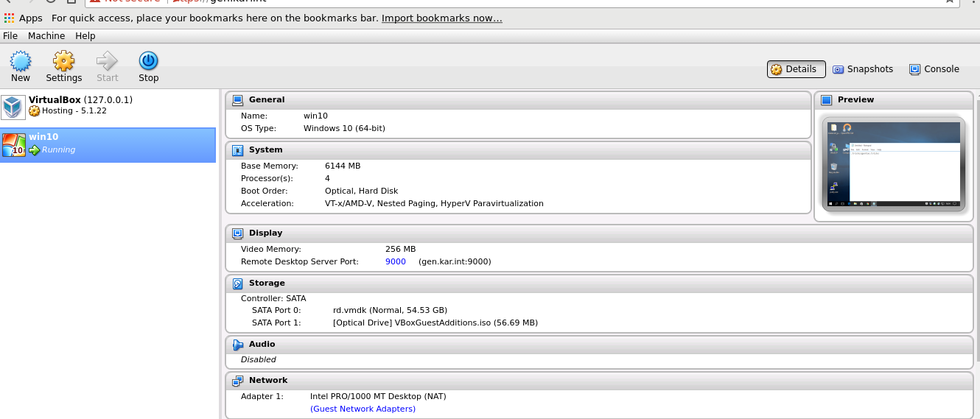Screen dimensions: 980x419
Task: Click the green Running arrow status icon
Action: 35,149
